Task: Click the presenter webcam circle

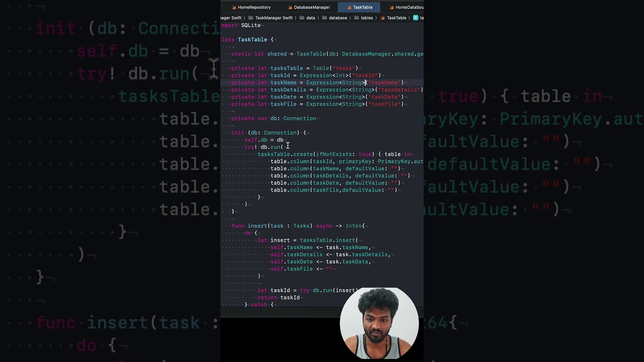Action: 379,323
